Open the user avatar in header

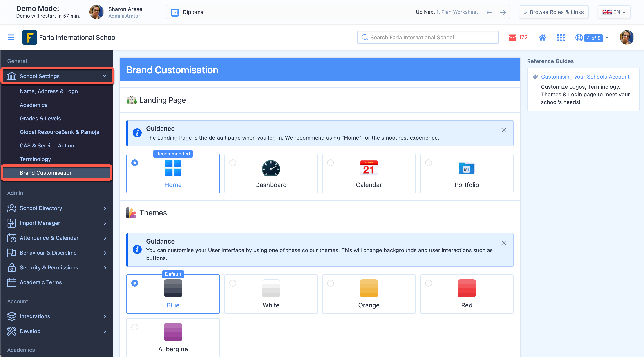tap(626, 38)
